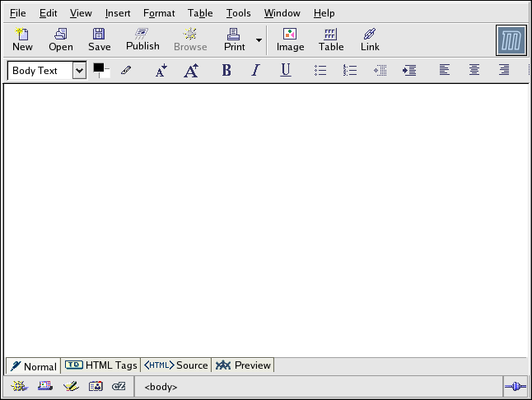Insert an image using the Image icon
The height and width of the screenshot is (400, 532).
click(x=290, y=39)
